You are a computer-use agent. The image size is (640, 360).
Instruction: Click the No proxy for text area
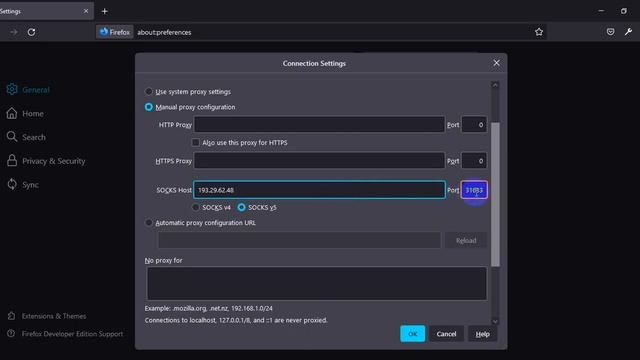(x=317, y=284)
